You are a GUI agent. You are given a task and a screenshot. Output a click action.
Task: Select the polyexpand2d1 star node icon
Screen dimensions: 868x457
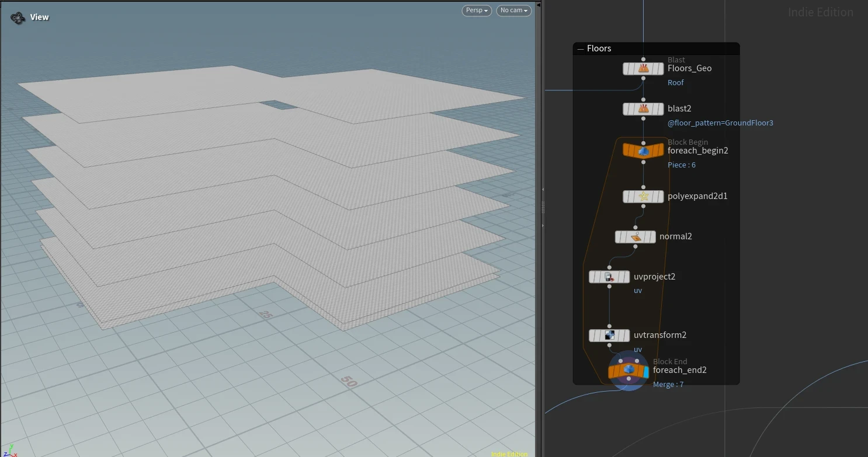click(x=644, y=197)
